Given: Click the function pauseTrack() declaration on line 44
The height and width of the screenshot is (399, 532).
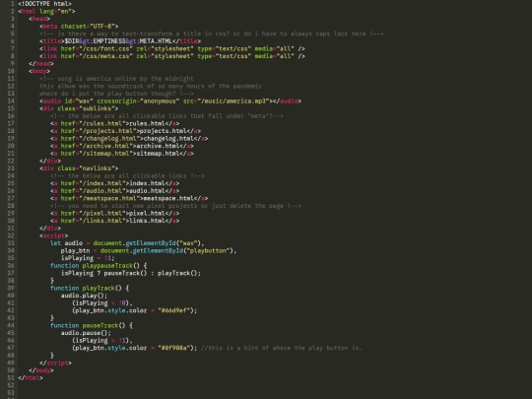Looking at the screenshot, I should click(x=92, y=325).
